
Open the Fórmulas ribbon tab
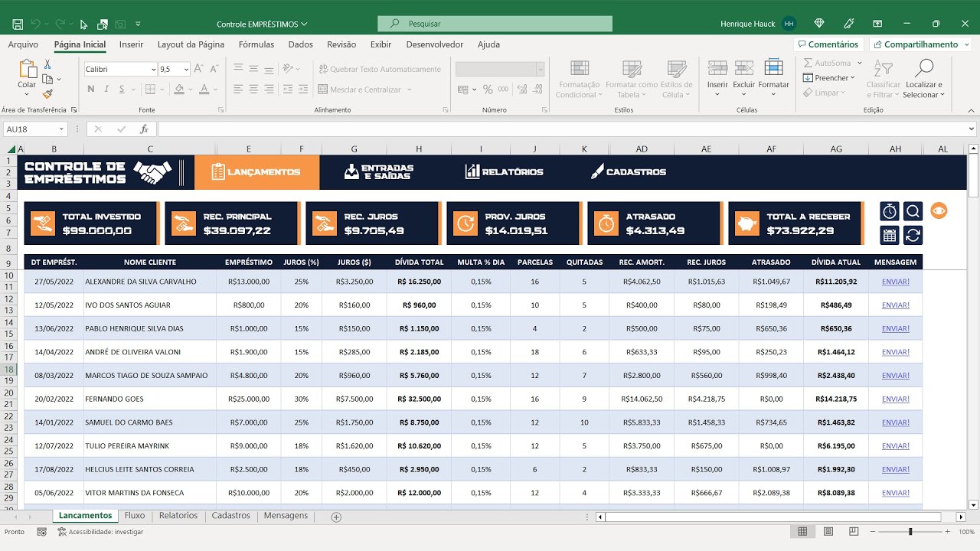click(256, 44)
